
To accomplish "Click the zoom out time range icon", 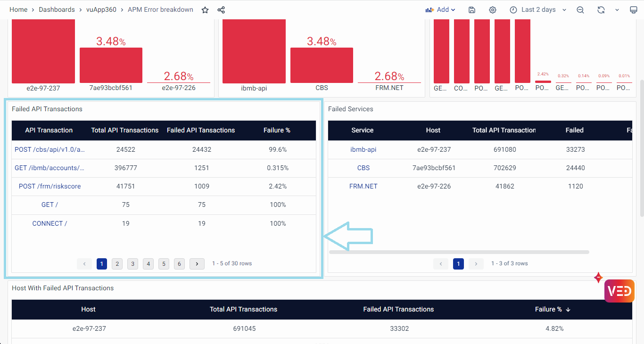I will point(580,10).
